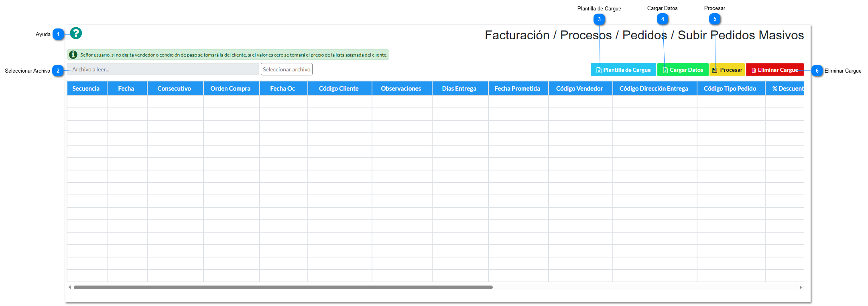The width and height of the screenshot is (868, 306).
Task: Click the info icon in green notice
Action: (x=73, y=55)
